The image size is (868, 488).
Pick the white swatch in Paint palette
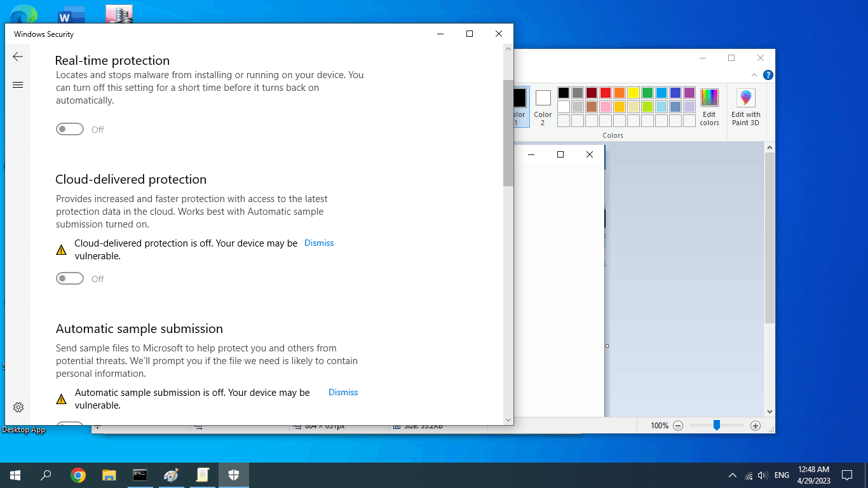pos(564,107)
